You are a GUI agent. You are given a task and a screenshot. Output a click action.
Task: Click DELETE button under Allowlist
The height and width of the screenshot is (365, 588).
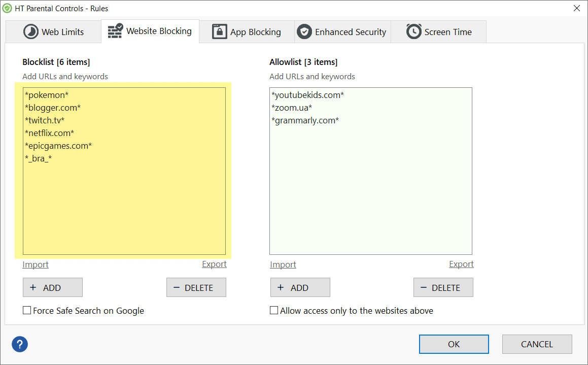click(443, 287)
